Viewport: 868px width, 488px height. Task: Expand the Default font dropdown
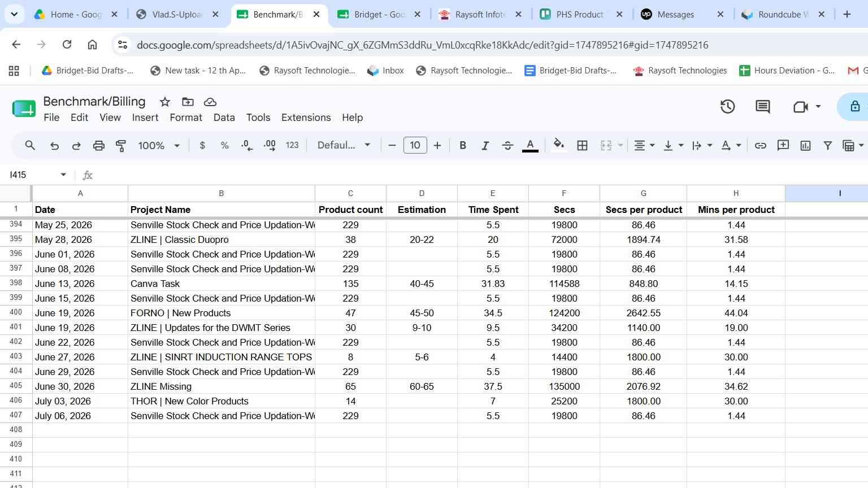coord(344,145)
